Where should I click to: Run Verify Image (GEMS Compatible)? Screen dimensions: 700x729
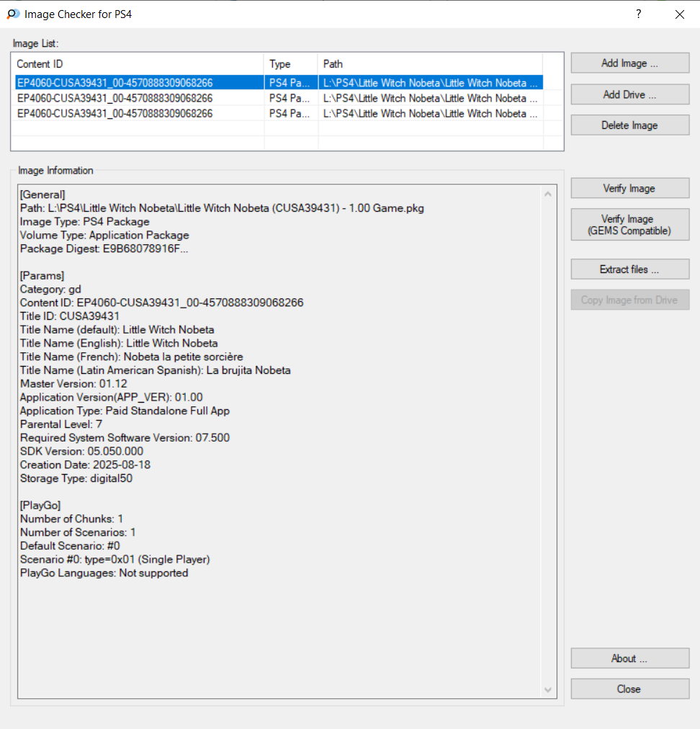(630, 225)
